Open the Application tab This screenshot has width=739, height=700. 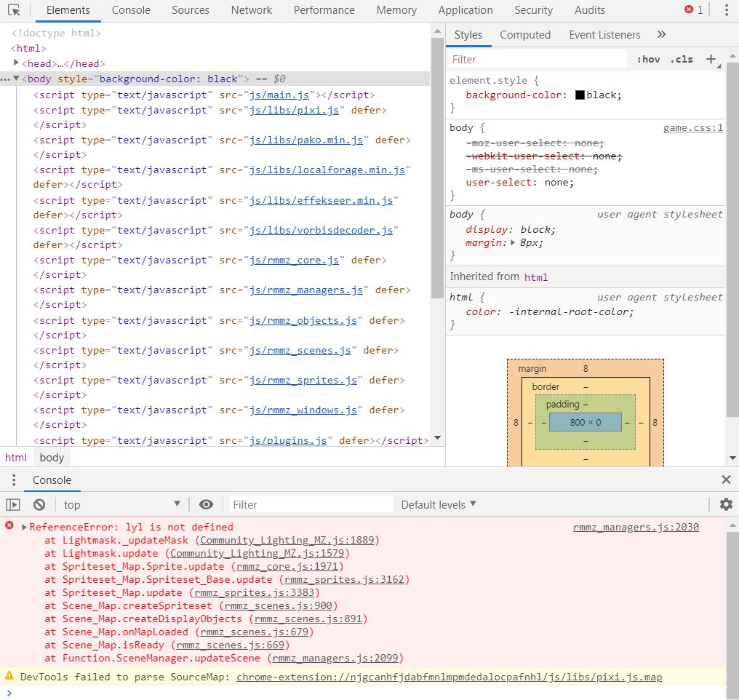(466, 10)
